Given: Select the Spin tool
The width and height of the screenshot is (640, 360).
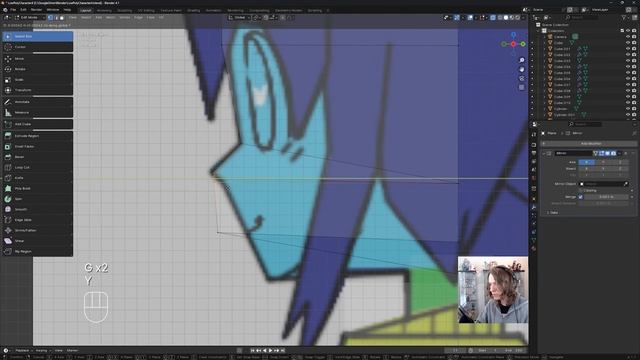Looking at the screenshot, I should 38,199.
